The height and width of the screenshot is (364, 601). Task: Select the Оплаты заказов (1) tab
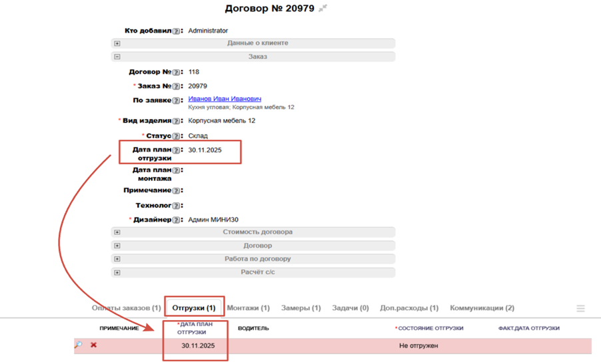coord(126,308)
